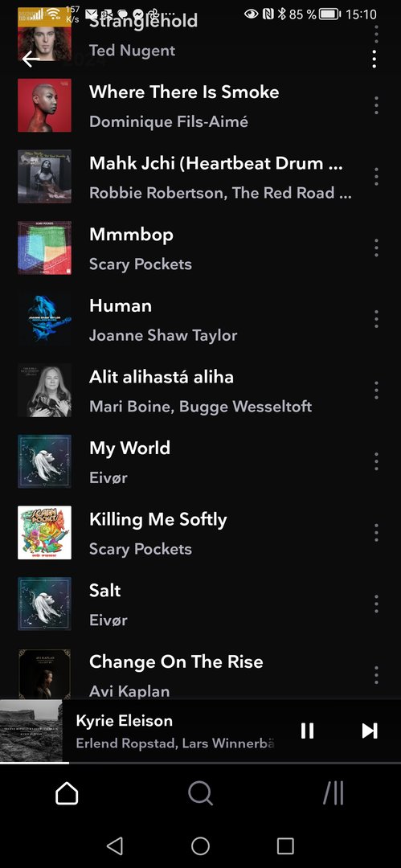Image resolution: width=401 pixels, height=868 pixels.
Task: Open the Search tab icon
Action: [x=201, y=794]
